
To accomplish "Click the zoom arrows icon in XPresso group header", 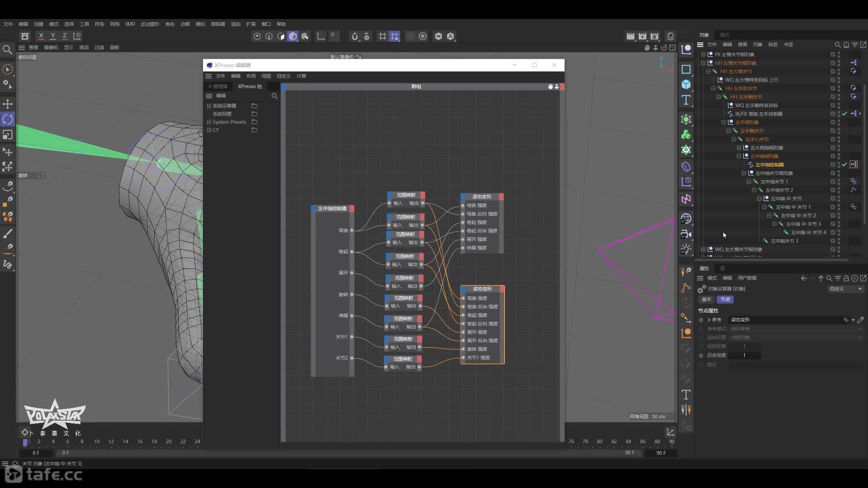I will [x=557, y=86].
